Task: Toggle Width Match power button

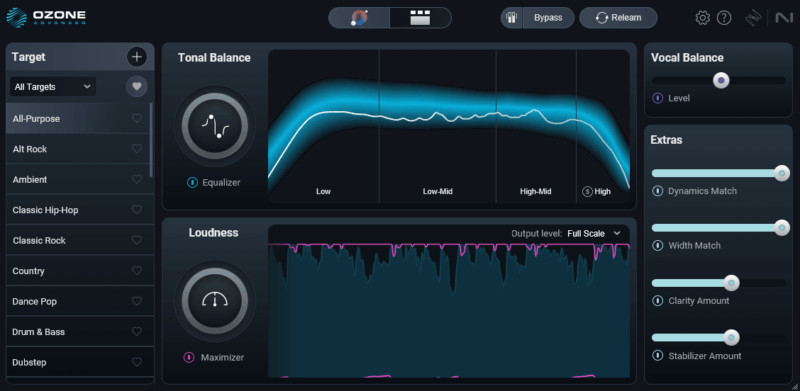Action: click(x=658, y=246)
